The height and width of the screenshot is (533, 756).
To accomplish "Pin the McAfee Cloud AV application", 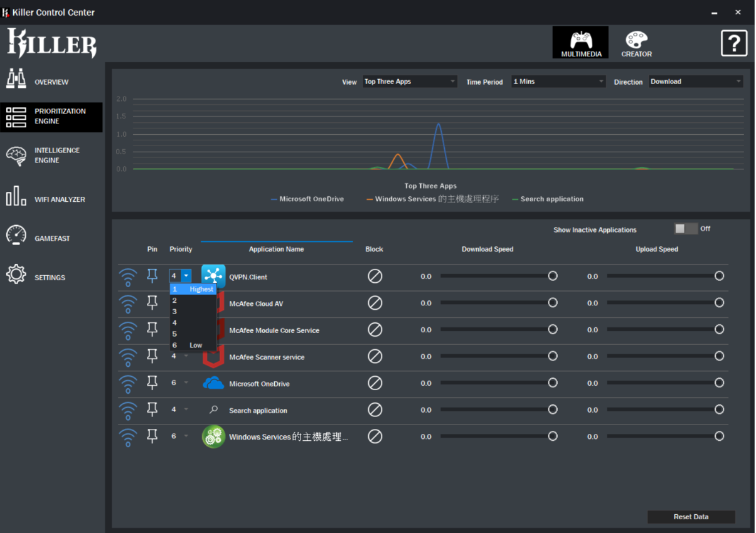I will click(152, 303).
